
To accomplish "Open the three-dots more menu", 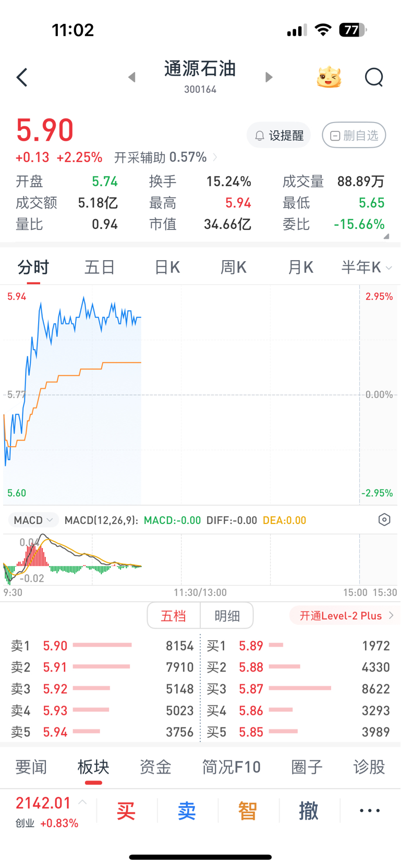I will pyautogui.click(x=370, y=811).
